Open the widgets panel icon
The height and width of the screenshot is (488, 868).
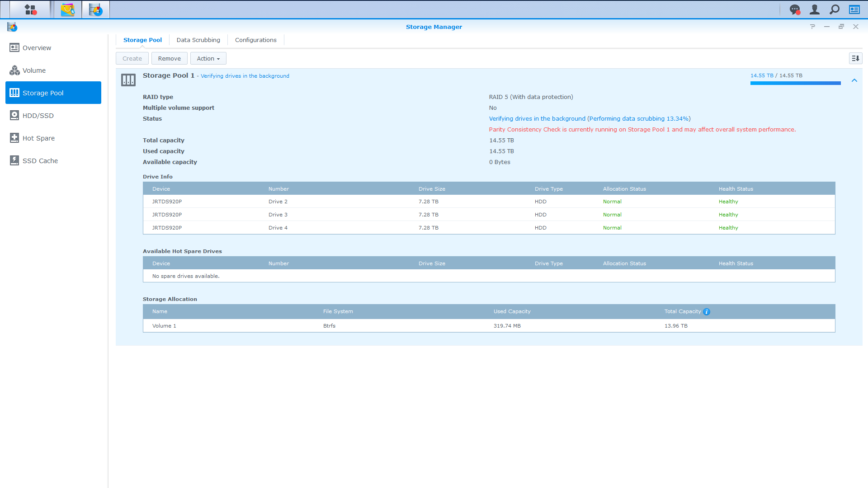854,9
